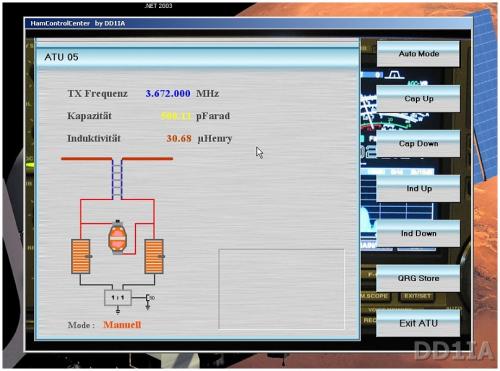Select the Induktivität value 30.68
500x371 pixels.
179,138
